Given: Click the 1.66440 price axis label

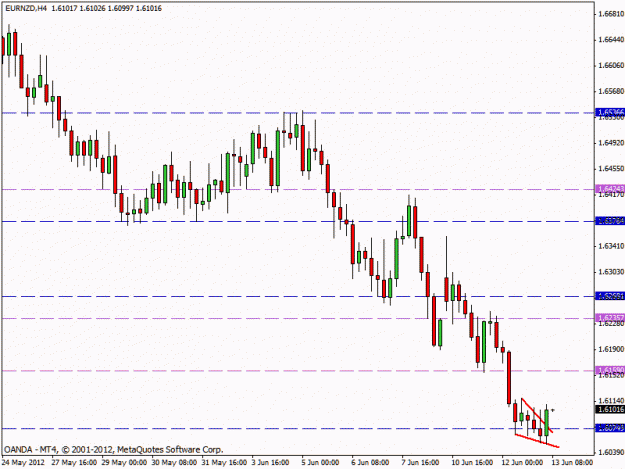Looking at the screenshot, I should 611,39.
